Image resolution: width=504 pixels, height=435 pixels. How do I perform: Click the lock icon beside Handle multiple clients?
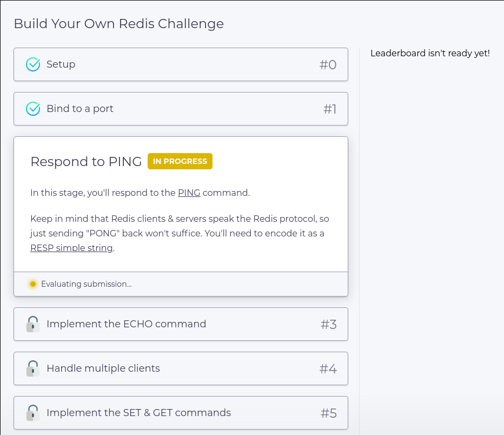[33, 368]
